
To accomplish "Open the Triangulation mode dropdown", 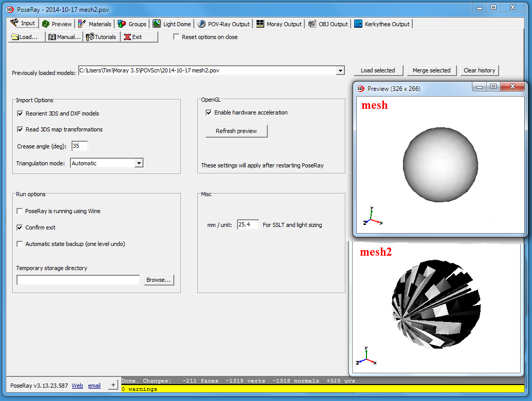I will (138, 163).
